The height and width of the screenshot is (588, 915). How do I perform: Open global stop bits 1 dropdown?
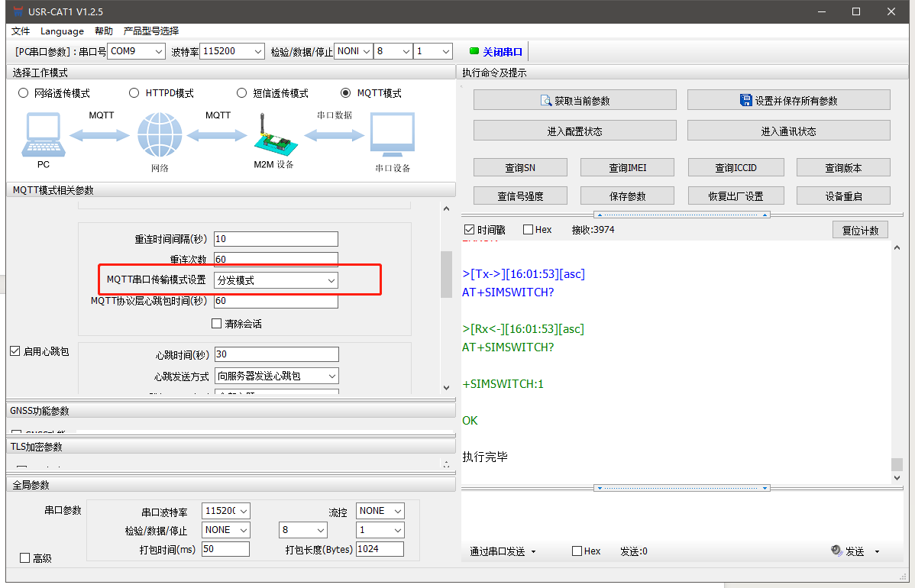380,530
